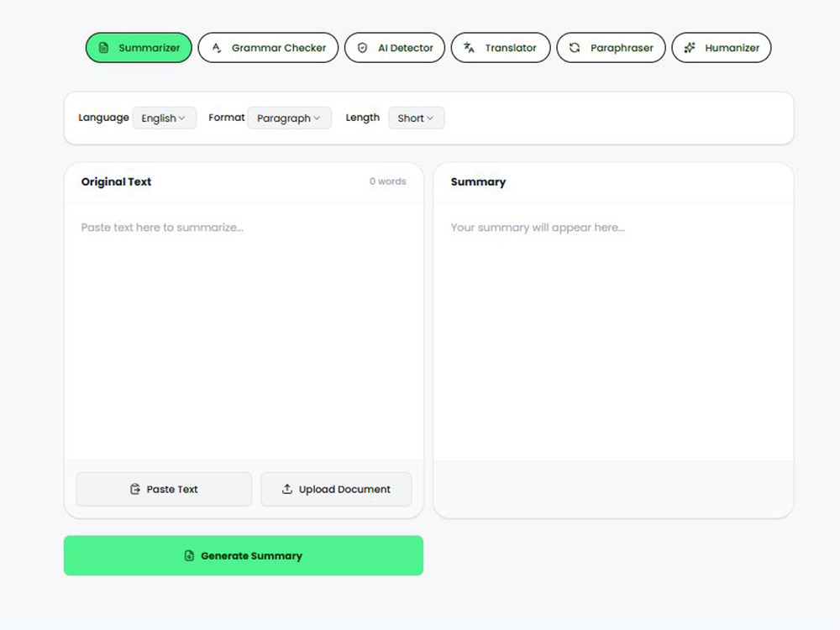
Task: Click the 'Summary' heading
Action: click(479, 181)
